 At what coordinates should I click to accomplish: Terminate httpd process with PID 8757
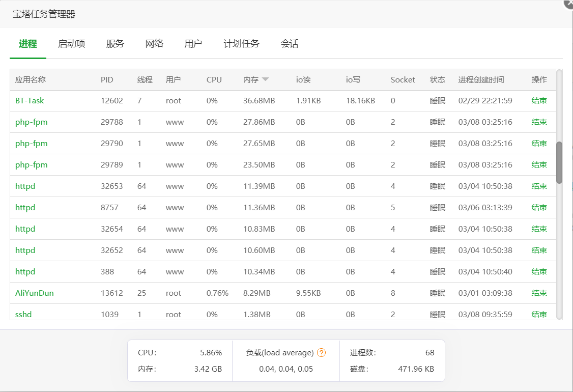539,208
